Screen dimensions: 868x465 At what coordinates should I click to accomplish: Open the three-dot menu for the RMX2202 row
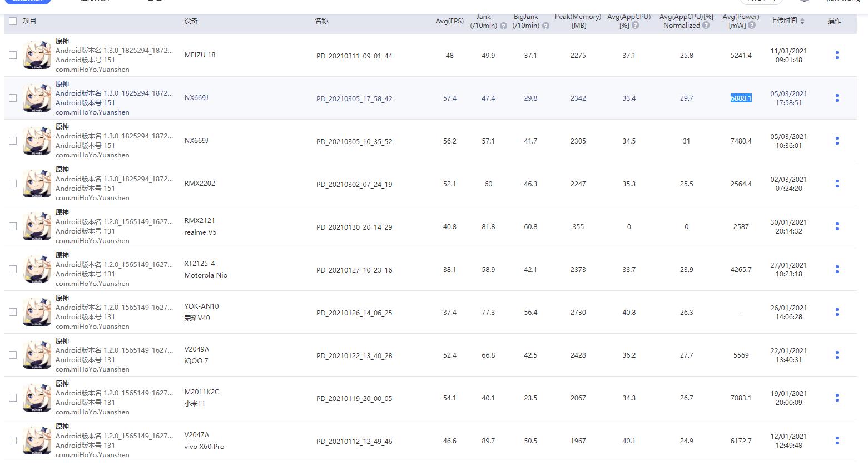pyautogui.click(x=837, y=184)
